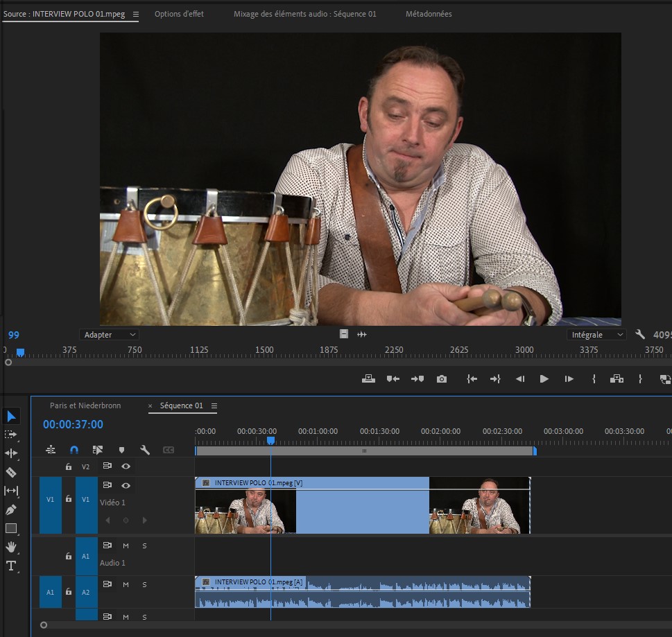The width and height of the screenshot is (672, 637).
Task: Toggle sync lock on V2 track
Action: pos(107,466)
